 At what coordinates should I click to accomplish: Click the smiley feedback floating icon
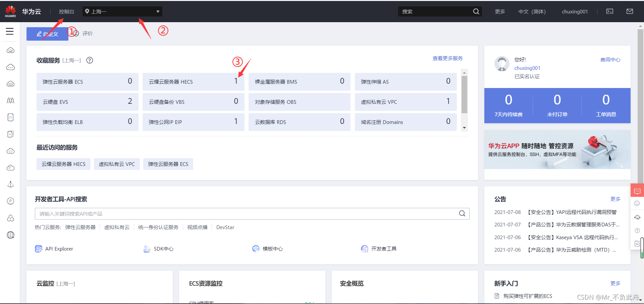click(x=637, y=204)
